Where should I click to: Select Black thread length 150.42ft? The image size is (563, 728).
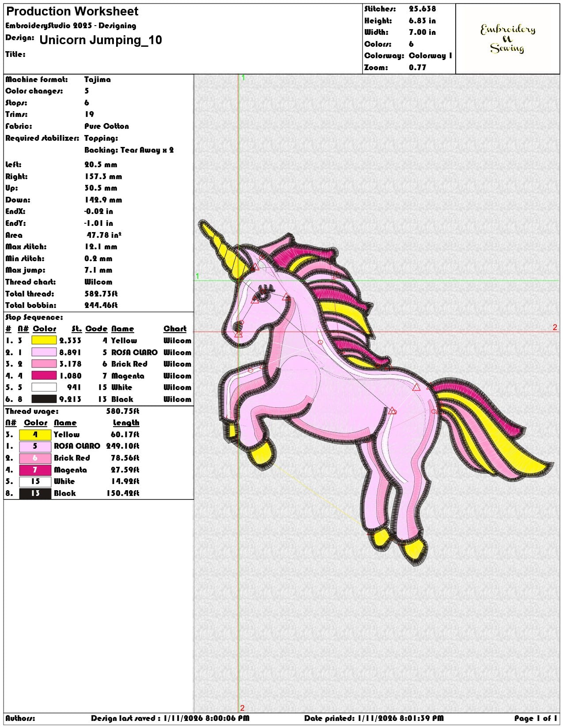click(123, 493)
